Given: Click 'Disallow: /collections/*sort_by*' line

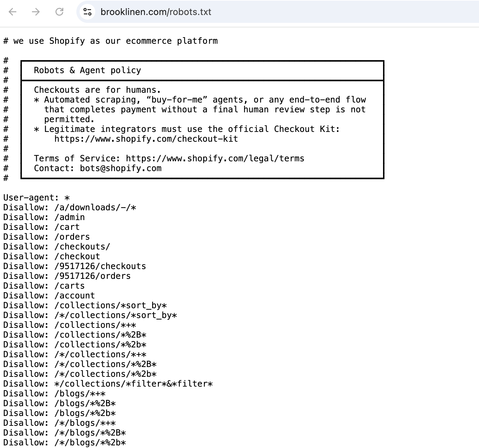Looking at the screenshot, I should click(85, 306).
